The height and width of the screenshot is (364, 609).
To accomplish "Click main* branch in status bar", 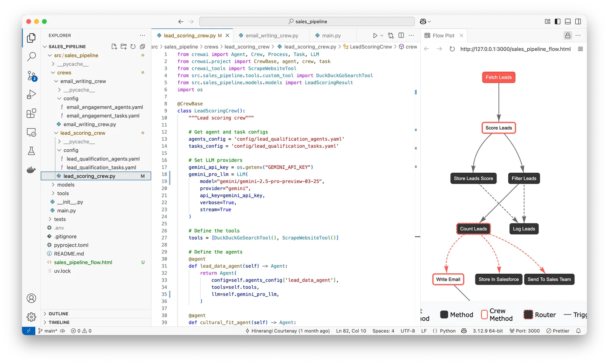I will pos(48,331).
